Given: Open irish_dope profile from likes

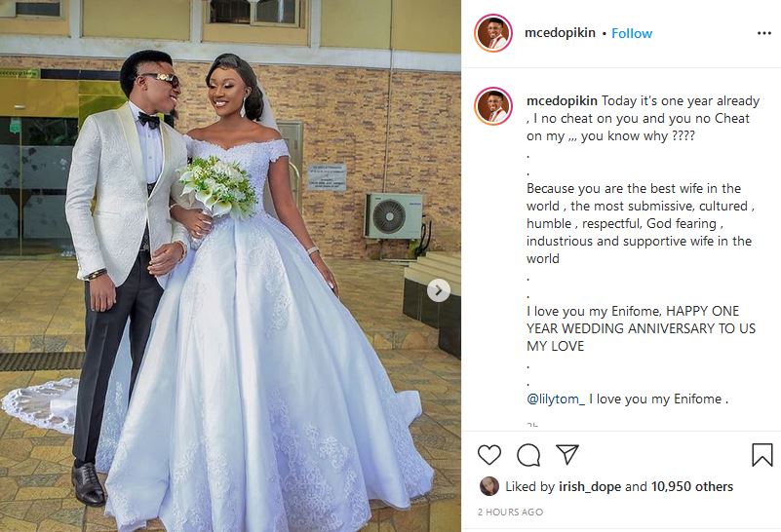Looking at the screenshot, I should pyautogui.click(x=590, y=487).
